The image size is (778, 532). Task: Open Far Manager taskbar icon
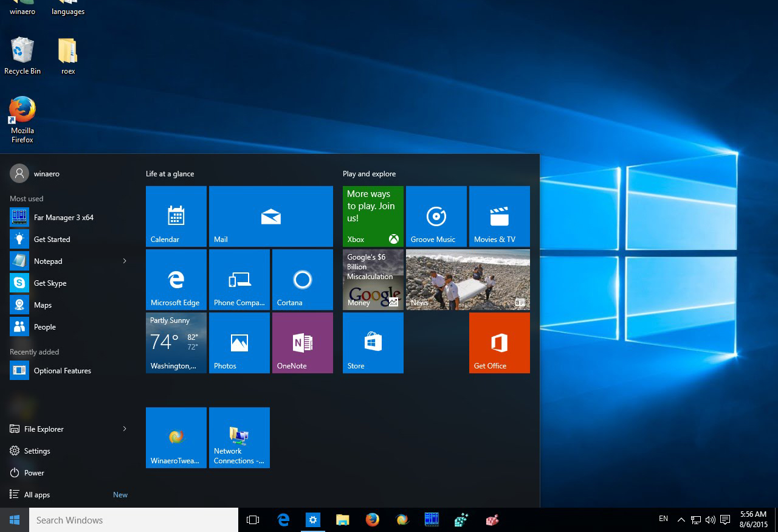pos(432,520)
